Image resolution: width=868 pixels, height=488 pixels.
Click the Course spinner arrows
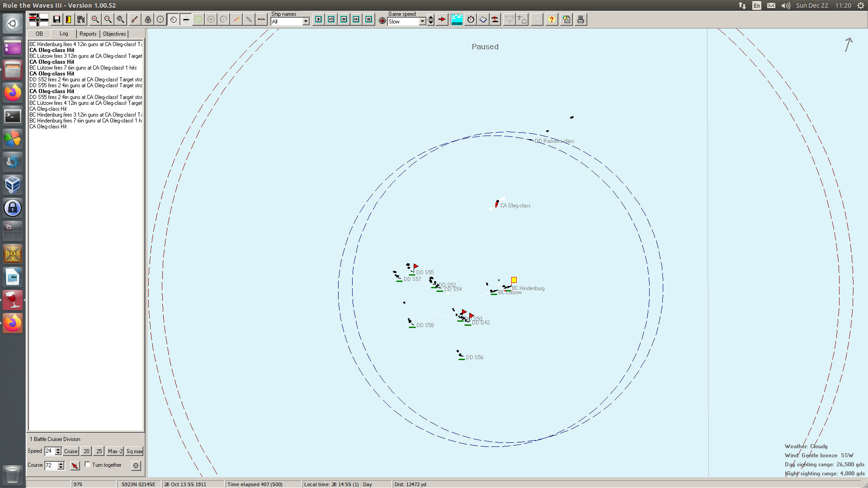tap(61, 465)
